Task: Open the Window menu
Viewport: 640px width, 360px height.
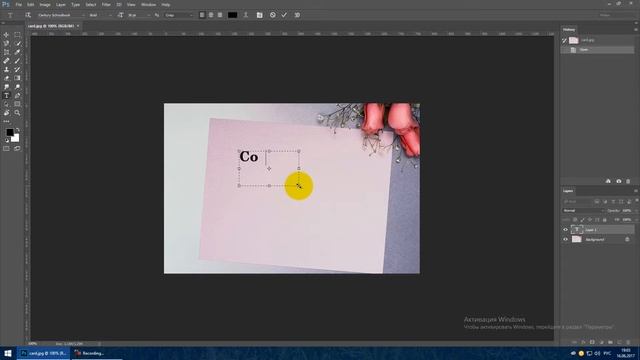Action: 148,4
